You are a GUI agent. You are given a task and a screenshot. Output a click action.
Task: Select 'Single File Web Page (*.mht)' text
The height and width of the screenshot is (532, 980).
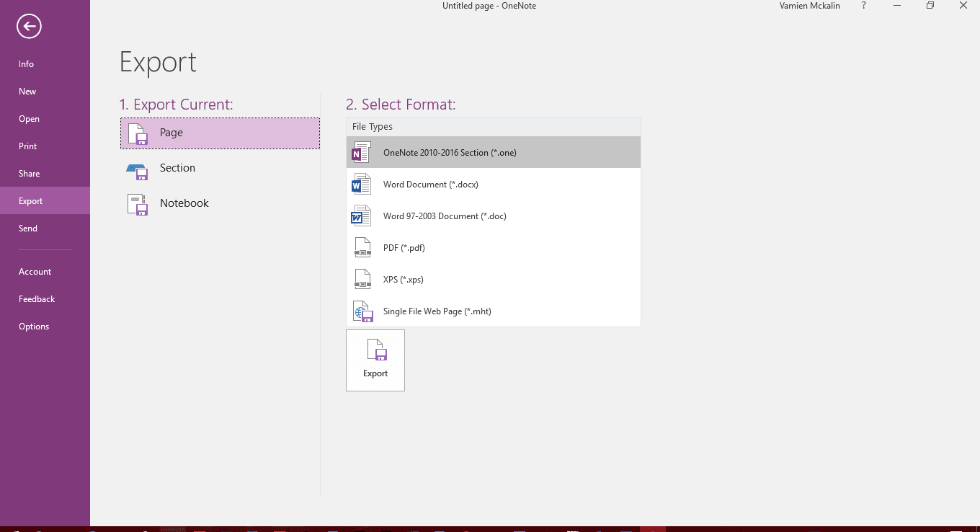(x=437, y=311)
